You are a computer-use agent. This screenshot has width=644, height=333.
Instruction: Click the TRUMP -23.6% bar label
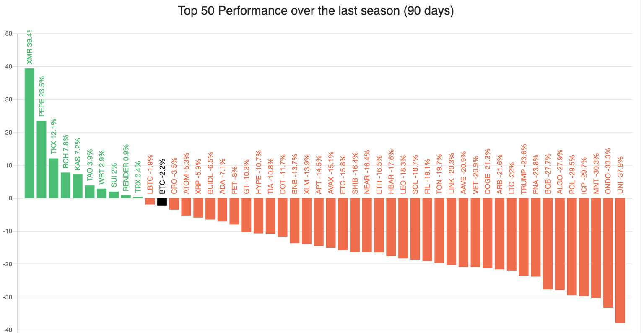pyautogui.click(x=524, y=169)
